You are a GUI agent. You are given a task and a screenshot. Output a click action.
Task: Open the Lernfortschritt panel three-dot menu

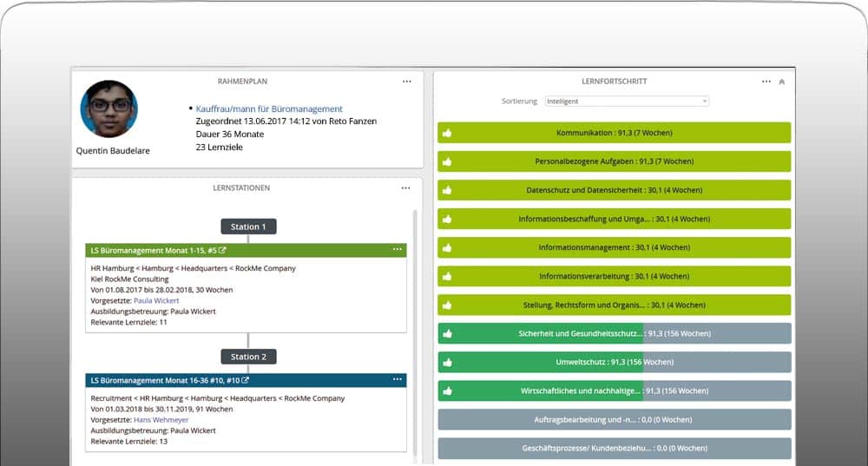pos(766,82)
